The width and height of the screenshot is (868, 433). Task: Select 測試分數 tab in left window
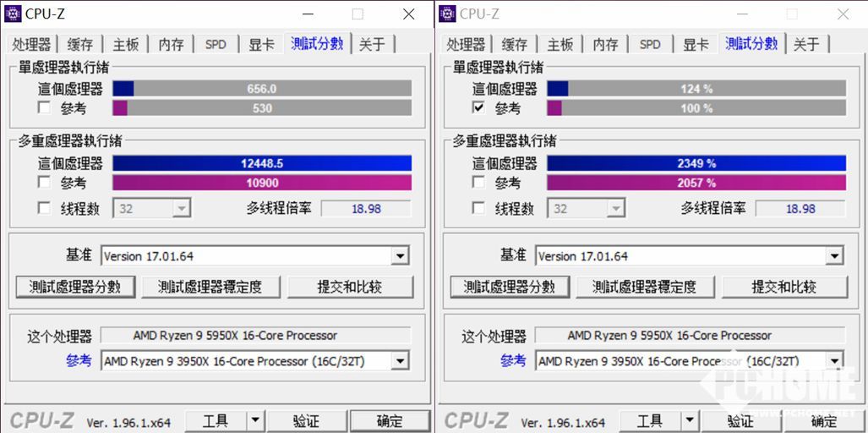click(x=317, y=43)
